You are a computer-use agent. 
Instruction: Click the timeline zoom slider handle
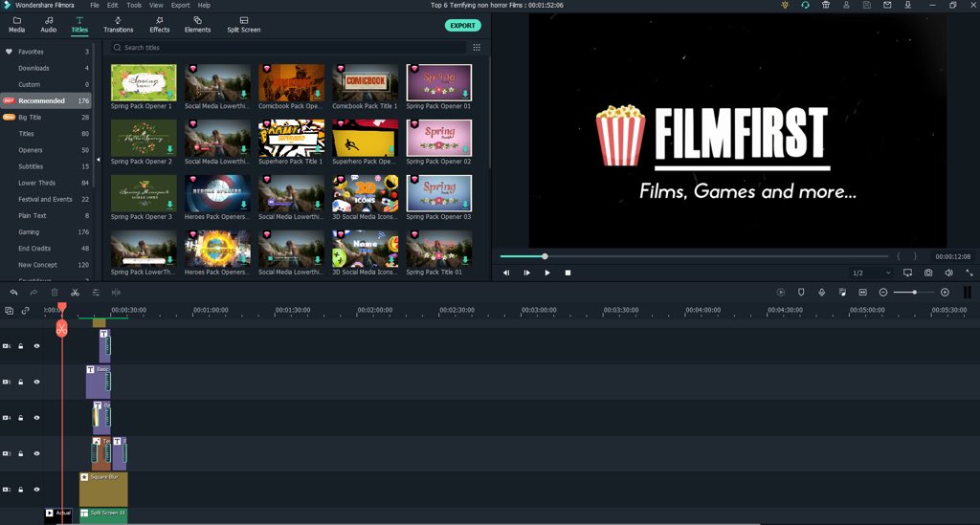pyautogui.click(x=914, y=293)
